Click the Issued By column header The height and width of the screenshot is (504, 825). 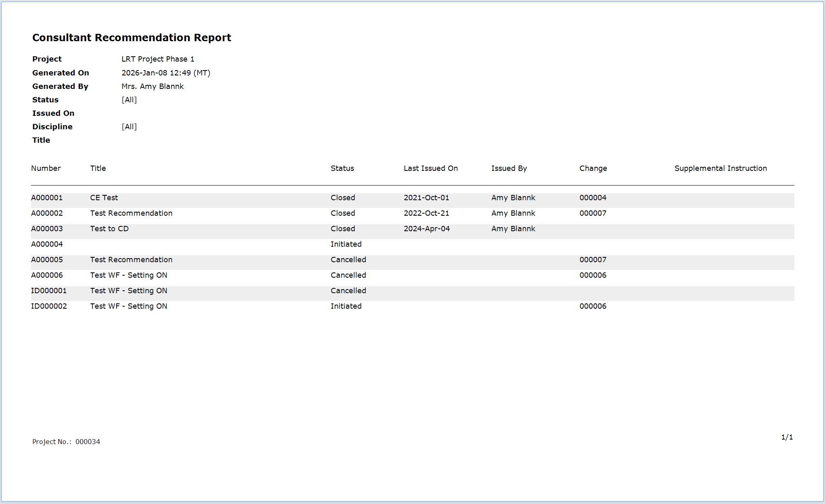(x=509, y=168)
